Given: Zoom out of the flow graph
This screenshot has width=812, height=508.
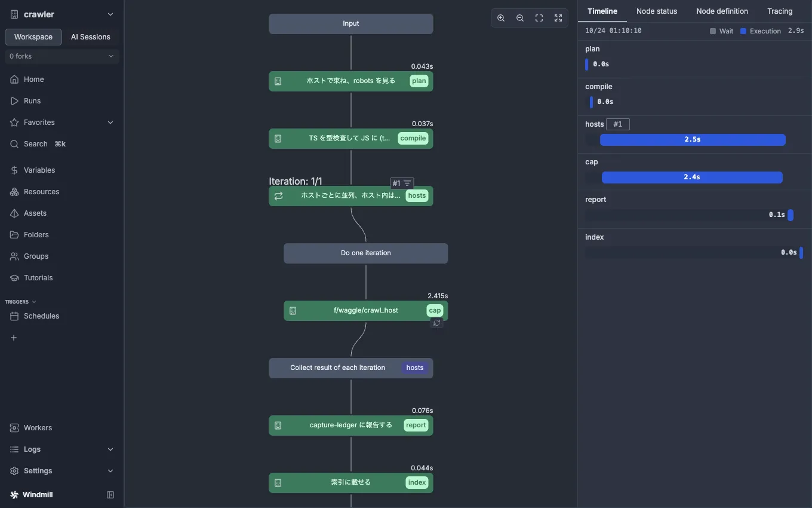Looking at the screenshot, I should (520, 18).
